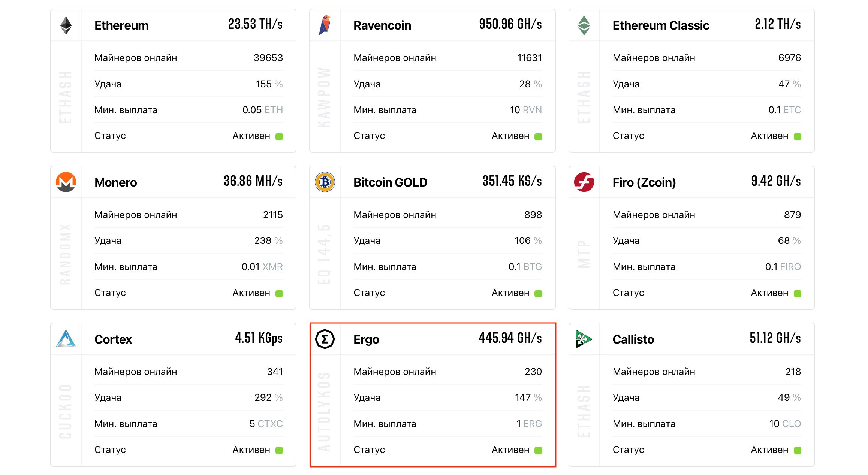
Task: Click the Ravencoin bird logo icon
Action: 325,25
